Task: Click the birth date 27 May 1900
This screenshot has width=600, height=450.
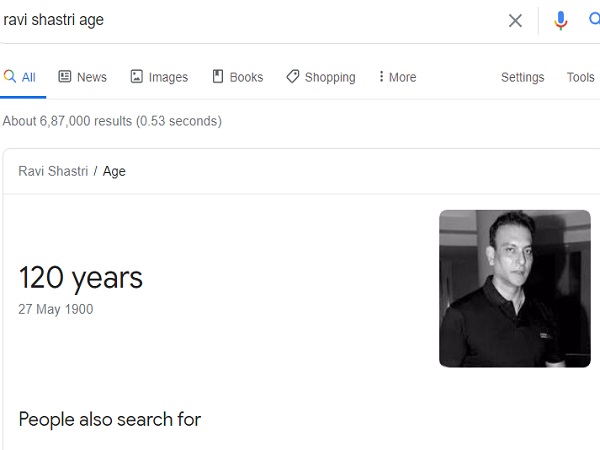Action: coord(56,309)
